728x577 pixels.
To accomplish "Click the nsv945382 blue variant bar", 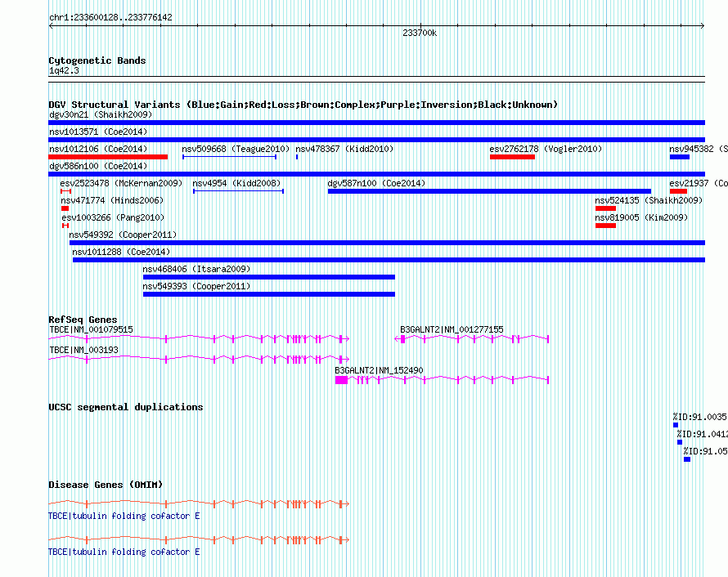I will pyautogui.click(x=679, y=157).
